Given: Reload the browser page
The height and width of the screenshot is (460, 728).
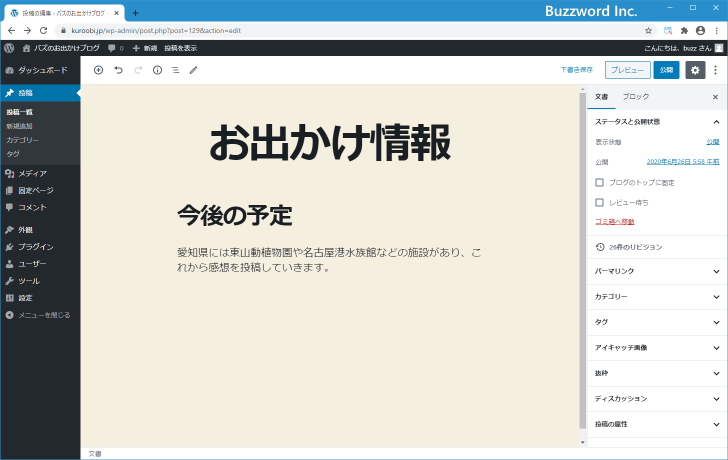Looking at the screenshot, I should pyautogui.click(x=44, y=31).
